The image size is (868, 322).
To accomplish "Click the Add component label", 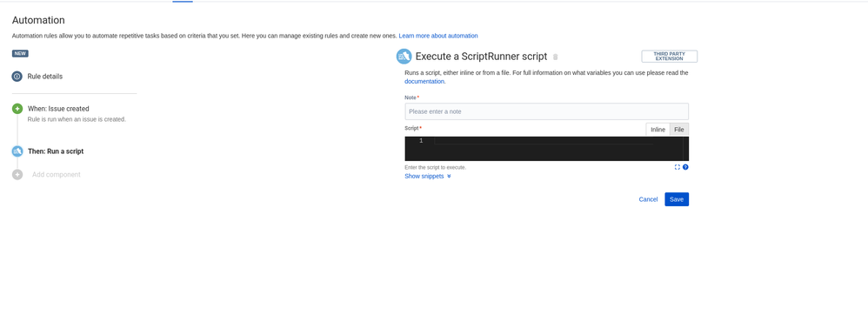I will pyautogui.click(x=56, y=175).
